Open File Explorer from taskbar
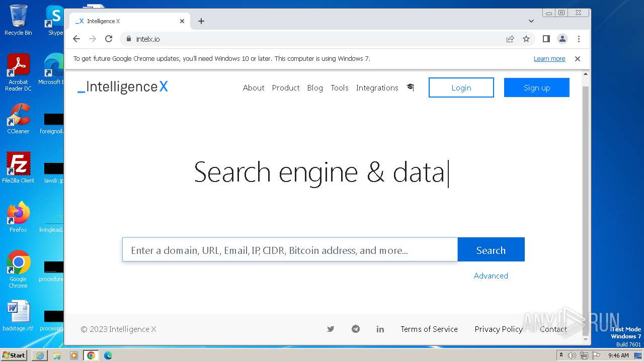 [57, 355]
